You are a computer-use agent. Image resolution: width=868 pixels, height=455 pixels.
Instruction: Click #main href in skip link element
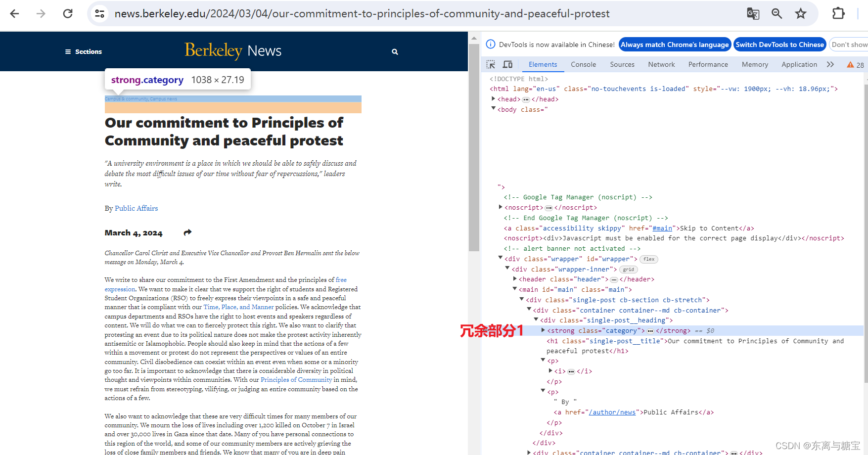(x=662, y=228)
